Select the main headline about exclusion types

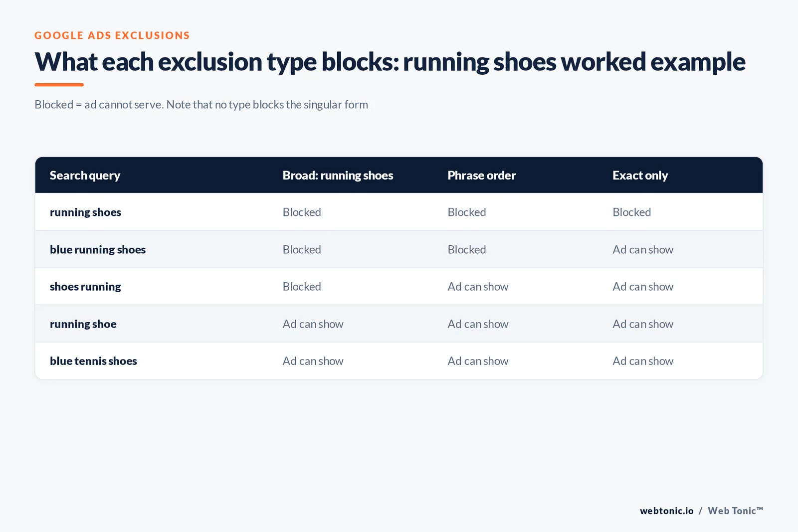(x=390, y=62)
